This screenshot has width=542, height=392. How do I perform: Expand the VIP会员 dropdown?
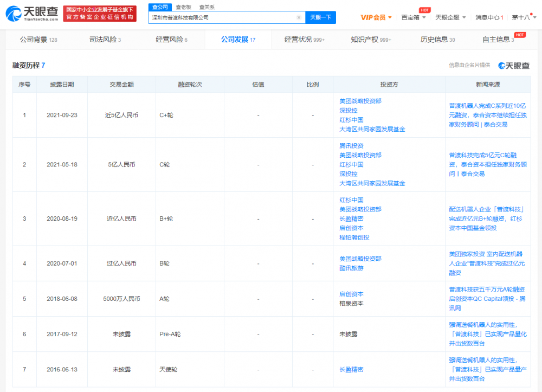pos(376,17)
